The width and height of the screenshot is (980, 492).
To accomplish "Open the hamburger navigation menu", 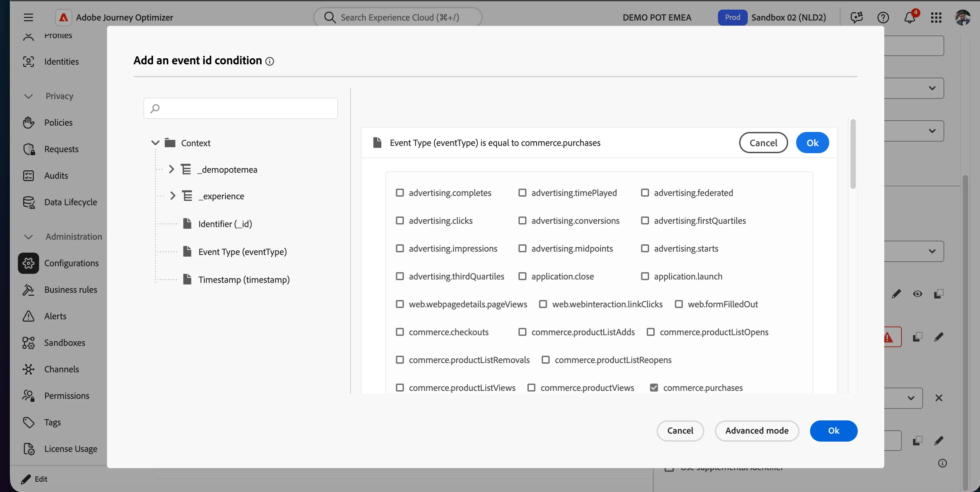I will [28, 18].
